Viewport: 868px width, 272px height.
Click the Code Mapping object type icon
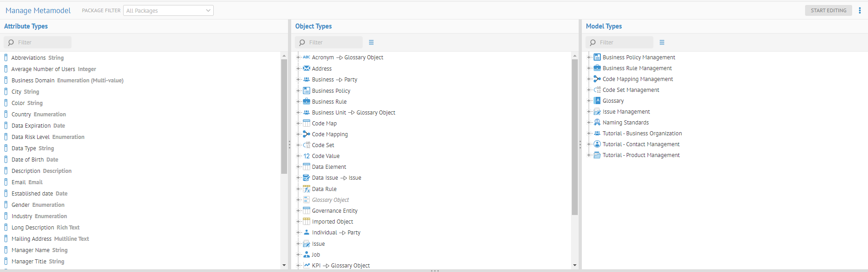pos(307,134)
